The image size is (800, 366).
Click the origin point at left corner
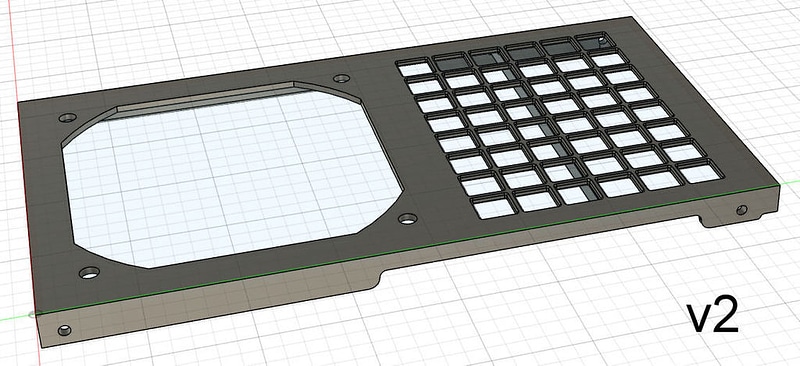(33, 314)
